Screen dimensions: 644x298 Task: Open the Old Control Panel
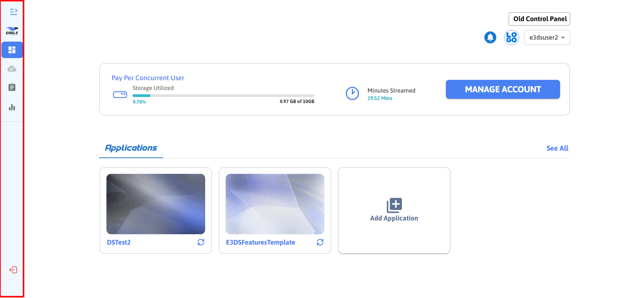(539, 19)
